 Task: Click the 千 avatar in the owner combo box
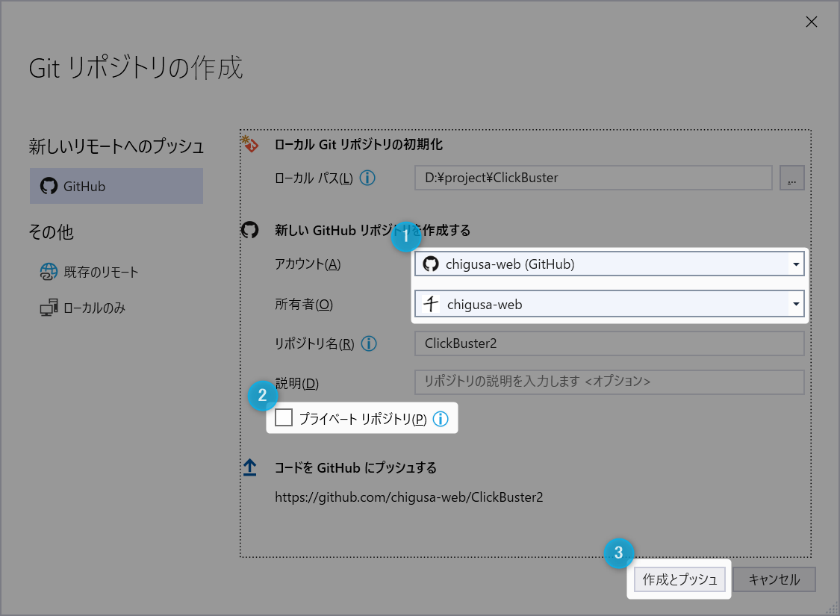click(431, 304)
